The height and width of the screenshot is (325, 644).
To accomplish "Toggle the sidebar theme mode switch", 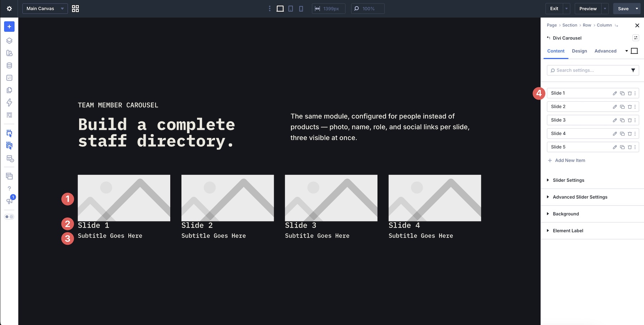I will pyautogui.click(x=9, y=217).
